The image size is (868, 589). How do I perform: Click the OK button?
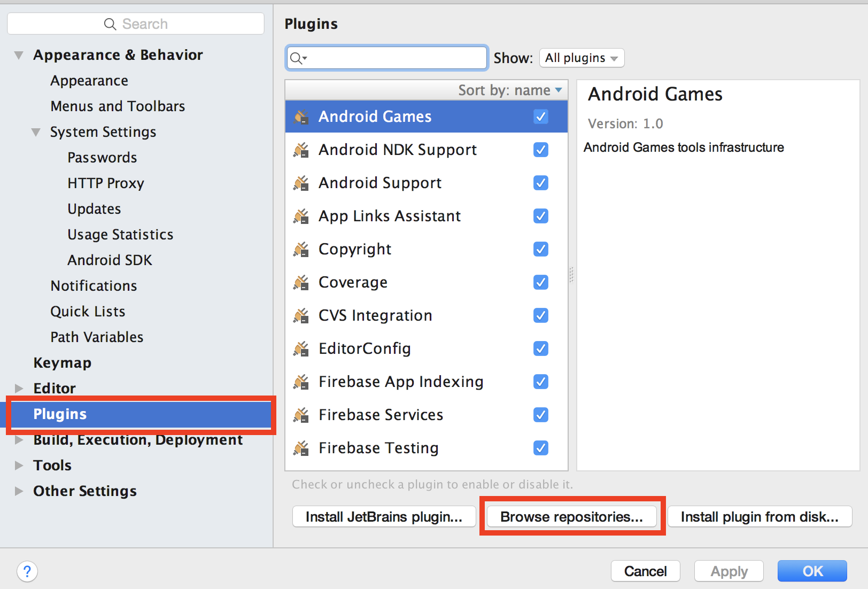pos(812,571)
